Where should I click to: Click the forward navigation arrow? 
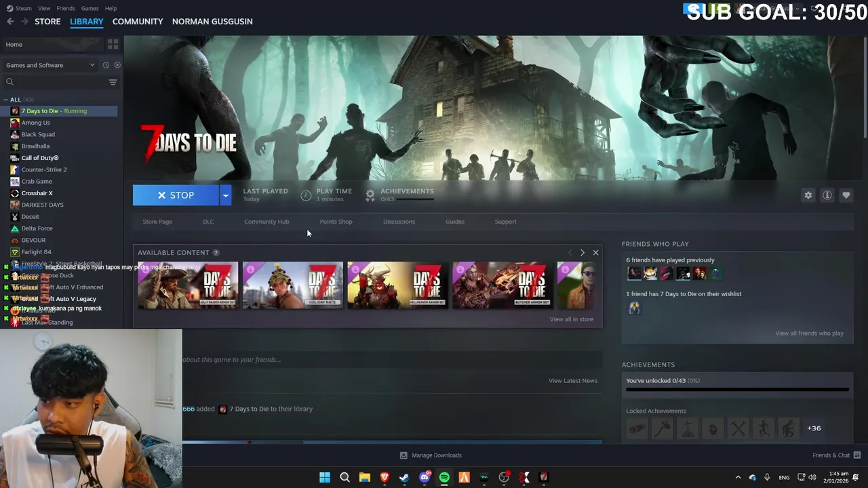click(x=25, y=22)
